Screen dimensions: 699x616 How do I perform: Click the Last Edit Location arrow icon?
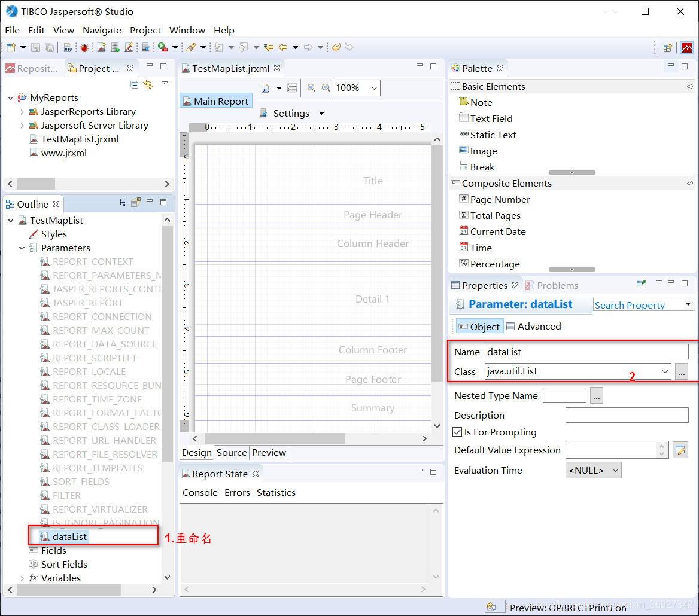(269, 47)
